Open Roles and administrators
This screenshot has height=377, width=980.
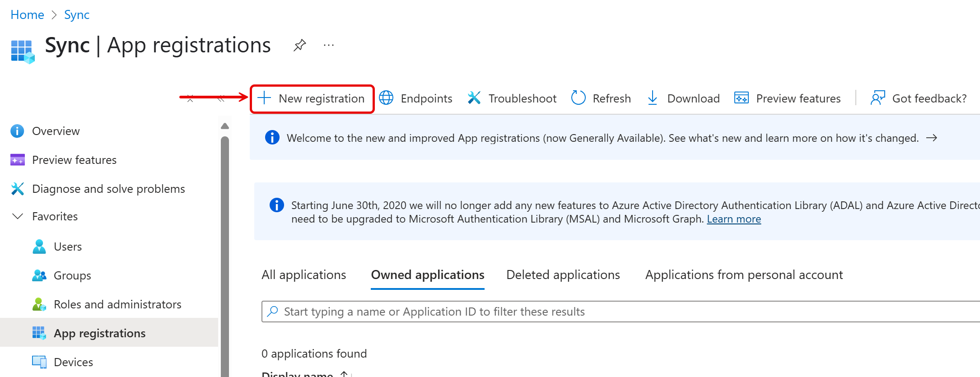pyautogui.click(x=117, y=304)
